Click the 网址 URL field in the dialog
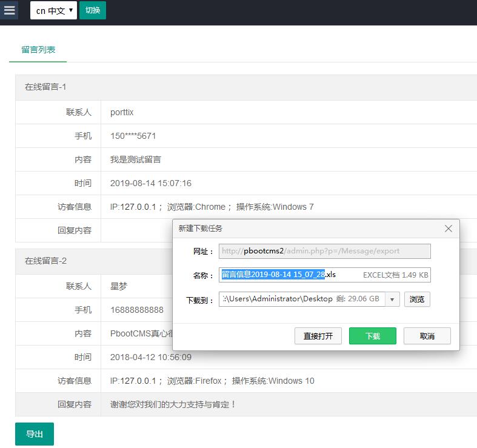477x448 pixels. click(x=325, y=251)
